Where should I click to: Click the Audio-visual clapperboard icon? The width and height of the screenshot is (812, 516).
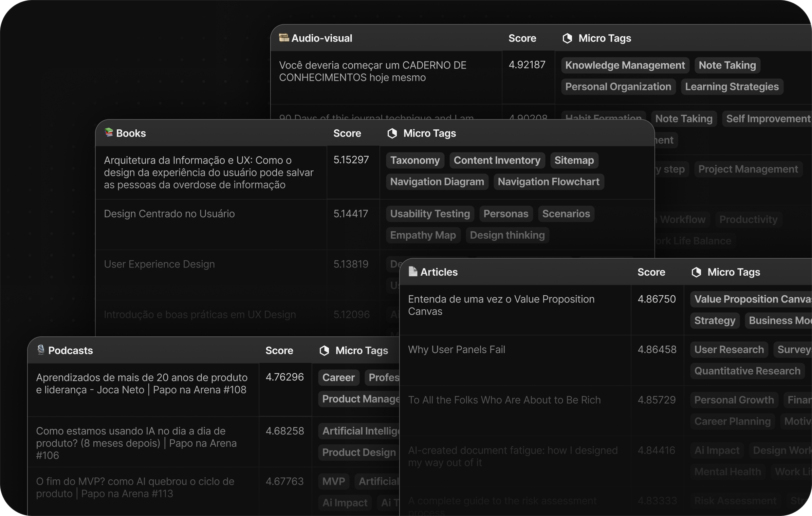[284, 37]
